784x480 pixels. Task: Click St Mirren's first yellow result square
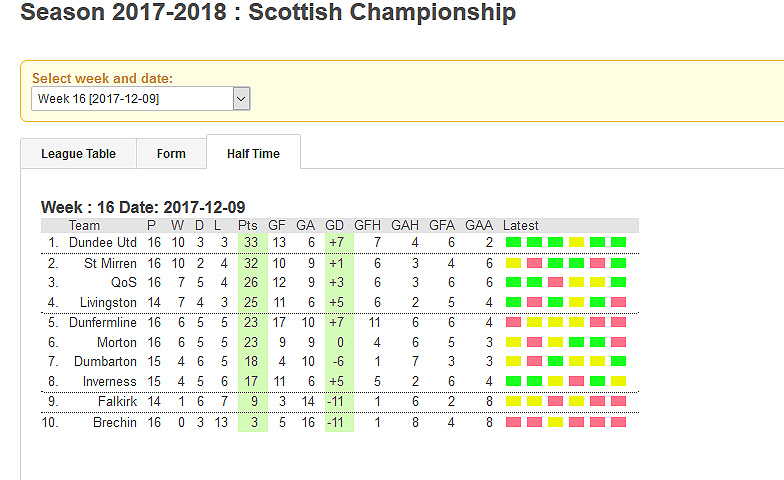pos(514,263)
